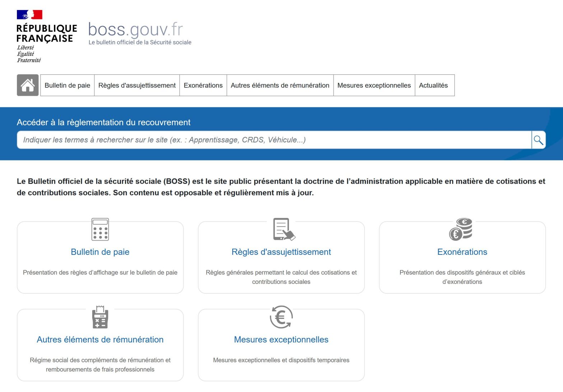Click the tablet document icon for Règles d'assujettissement
The width and height of the screenshot is (563, 392).
point(284,229)
